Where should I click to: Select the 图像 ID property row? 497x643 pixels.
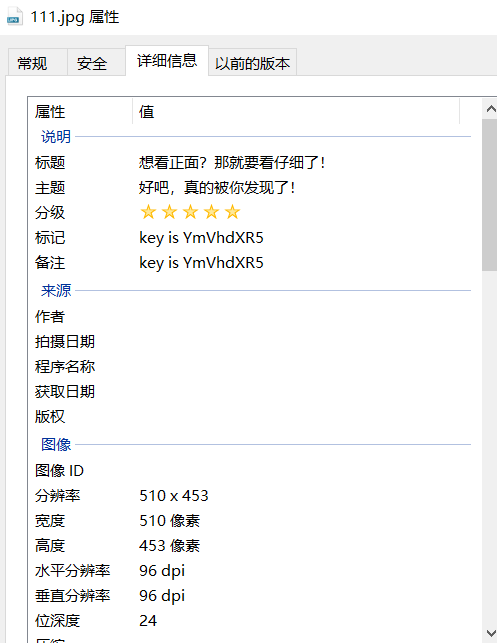coord(59,470)
